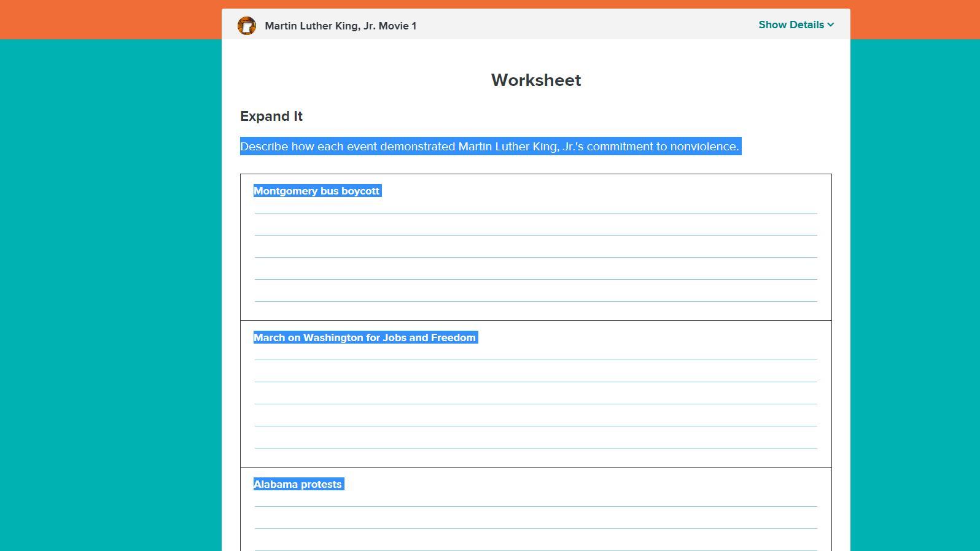Click the Montgomery bus boycott label
Viewport: 980px width, 551px height.
click(317, 191)
